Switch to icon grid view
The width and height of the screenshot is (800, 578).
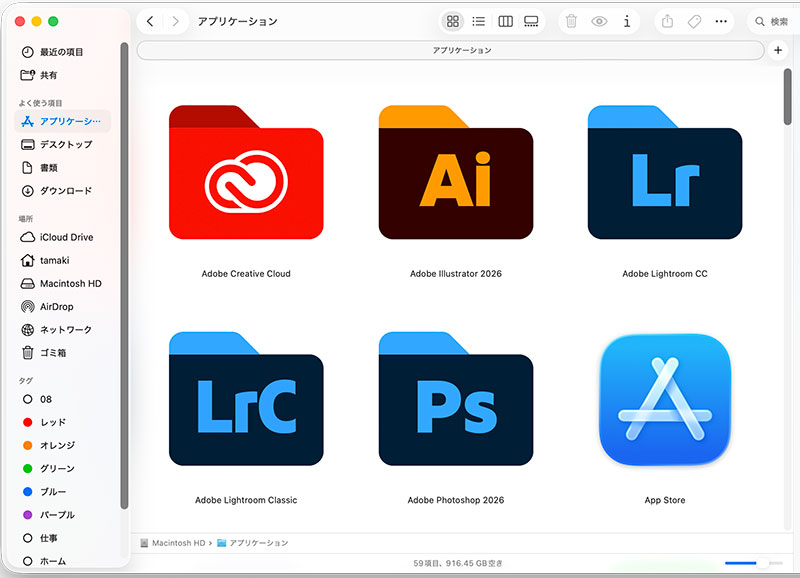pos(453,21)
